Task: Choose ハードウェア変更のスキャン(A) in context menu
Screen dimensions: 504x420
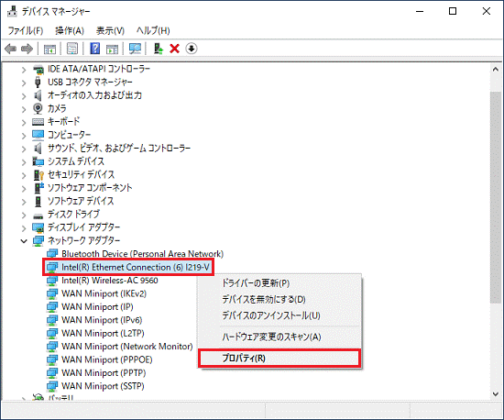Action: coord(279,337)
